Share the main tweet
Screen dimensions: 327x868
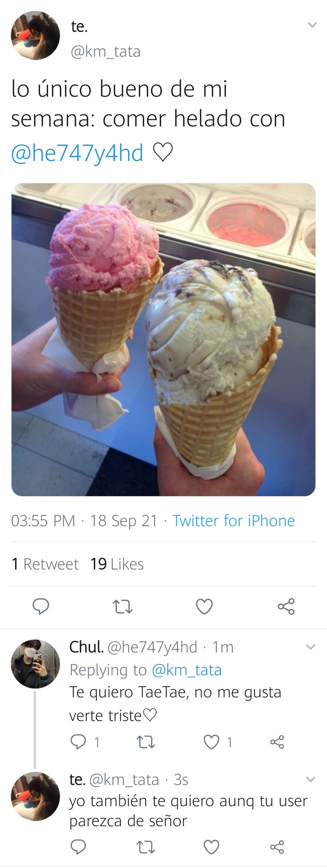(x=286, y=606)
